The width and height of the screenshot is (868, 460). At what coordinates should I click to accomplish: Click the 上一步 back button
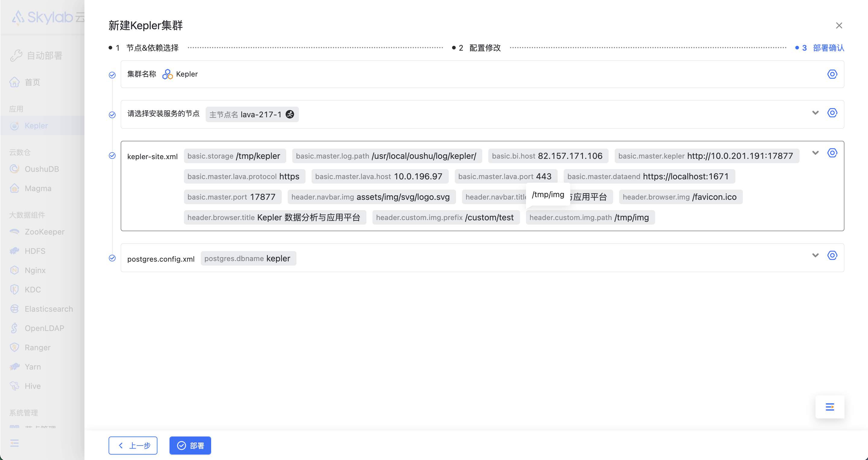pos(133,446)
